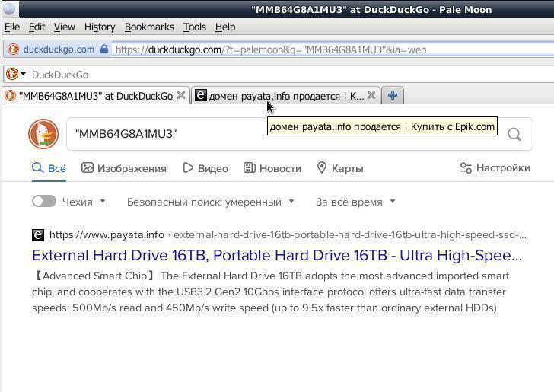
Task: Select the Изображения results tab
Action: [123, 168]
